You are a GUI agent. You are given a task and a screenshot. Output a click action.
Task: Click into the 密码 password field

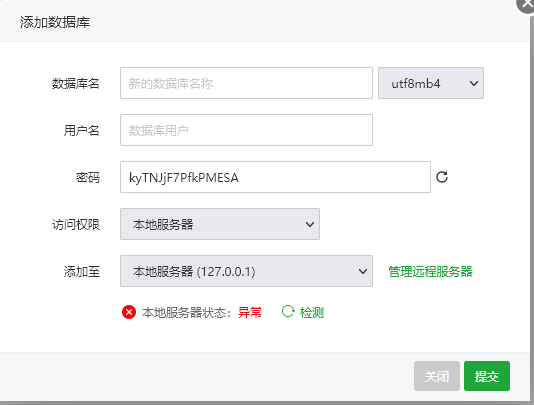(x=275, y=177)
